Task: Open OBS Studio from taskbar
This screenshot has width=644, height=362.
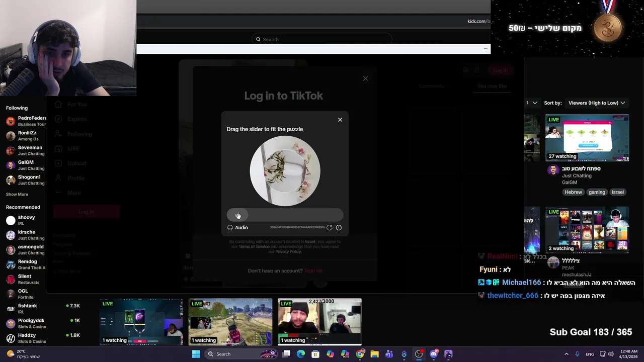Action: pyautogui.click(x=419, y=354)
